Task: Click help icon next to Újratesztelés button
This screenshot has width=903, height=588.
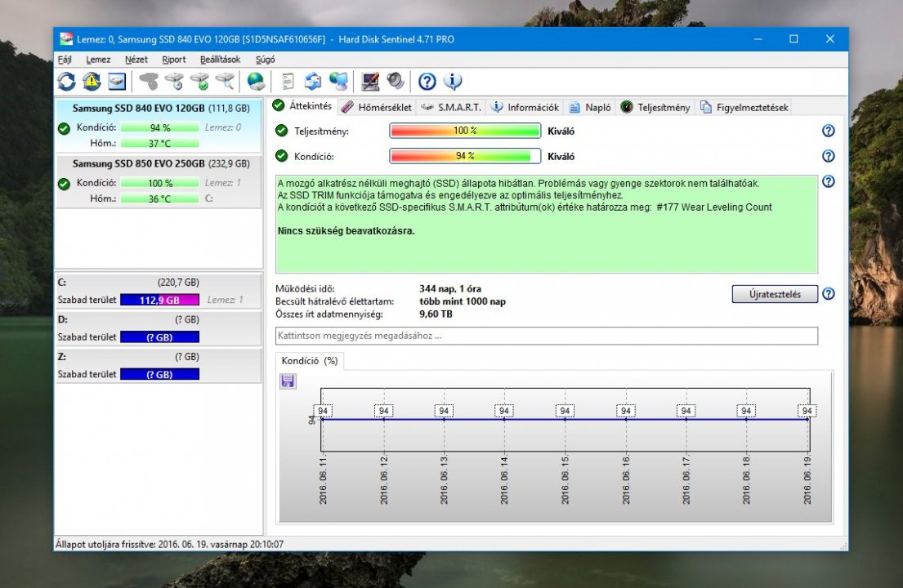Action: (828, 293)
